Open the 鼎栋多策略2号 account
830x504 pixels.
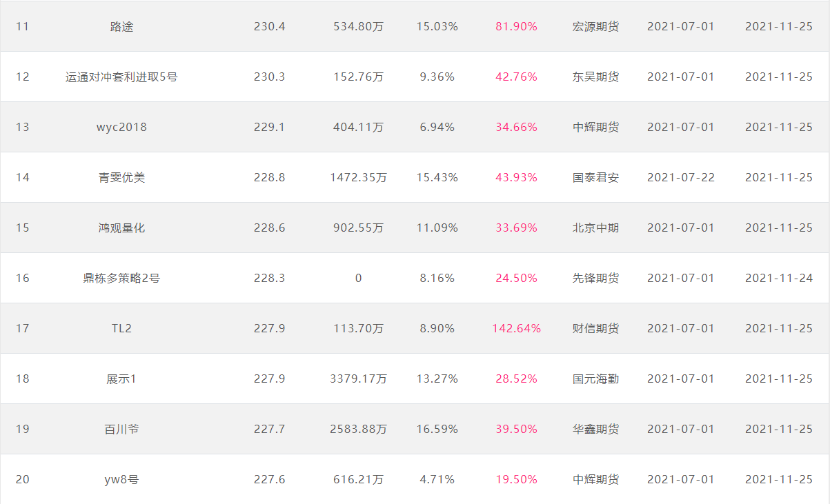tap(121, 279)
